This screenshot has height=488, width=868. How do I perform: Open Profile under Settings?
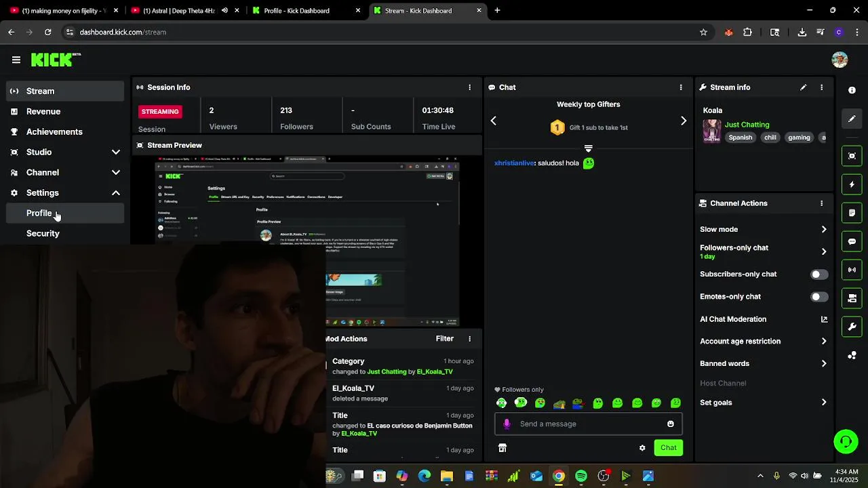tap(66, 213)
